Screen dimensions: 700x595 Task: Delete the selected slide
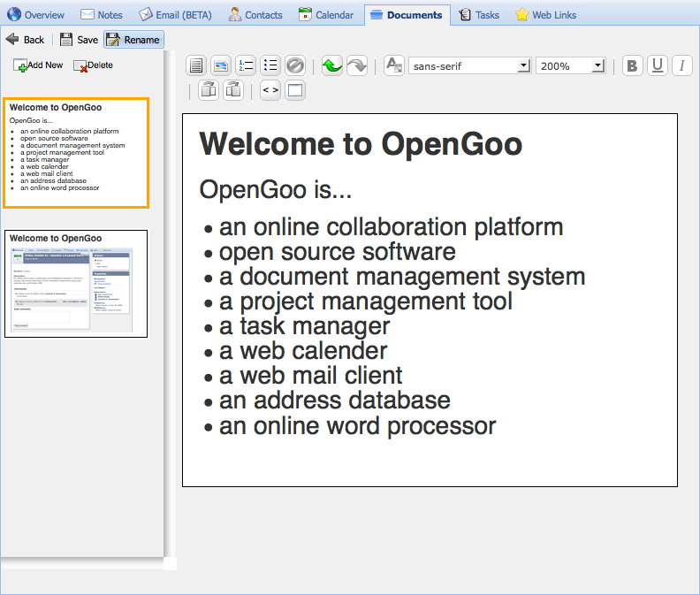click(x=94, y=65)
